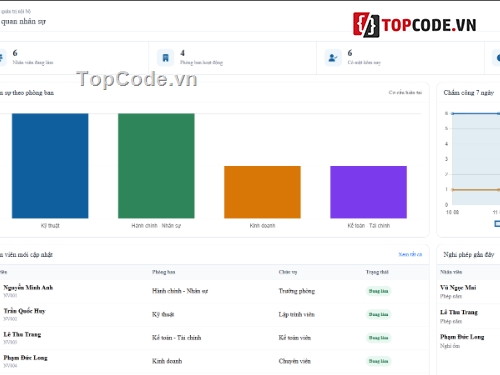Click Nguyễn Minh Anh's 'Đang làm' status badge
500x375 pixels.
[x=378, y=291]
